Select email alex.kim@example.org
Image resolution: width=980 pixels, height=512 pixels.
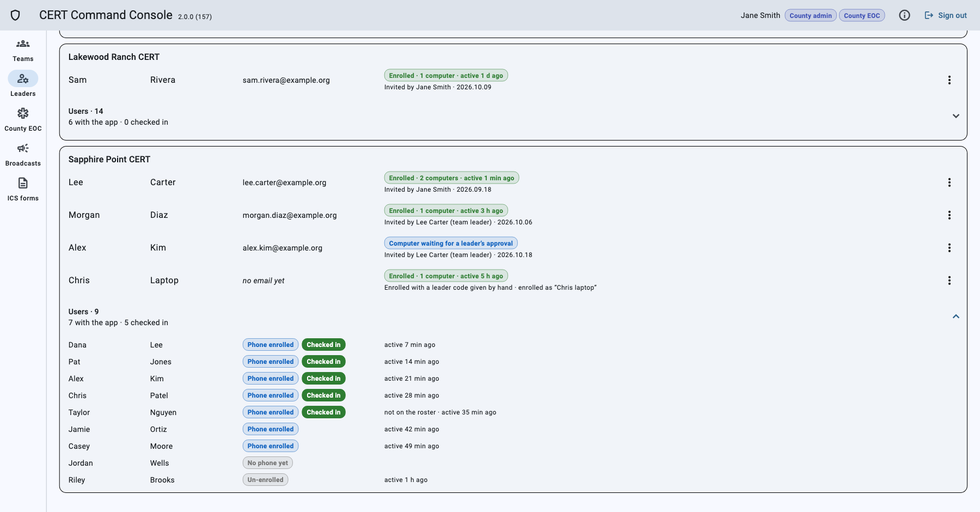click(283, 248)
